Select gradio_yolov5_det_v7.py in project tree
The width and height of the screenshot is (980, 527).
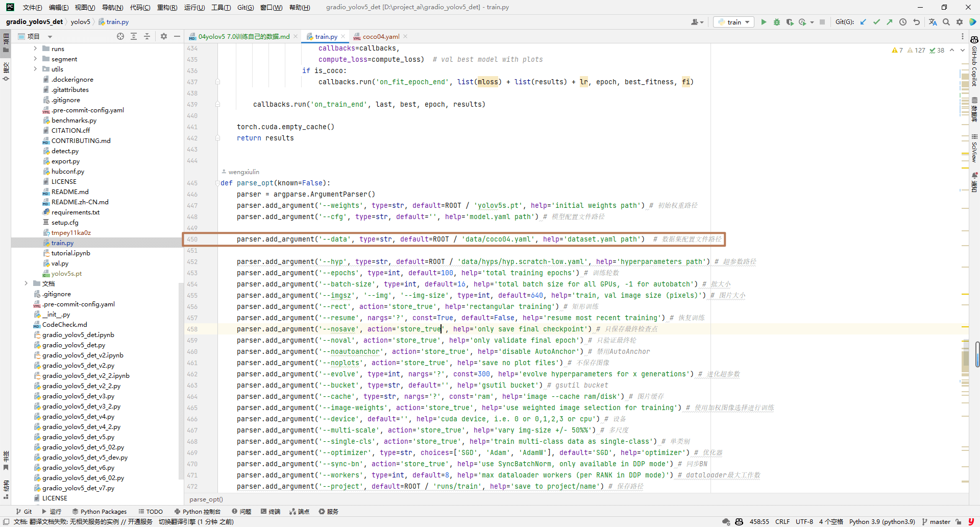(x=78, y=488)
